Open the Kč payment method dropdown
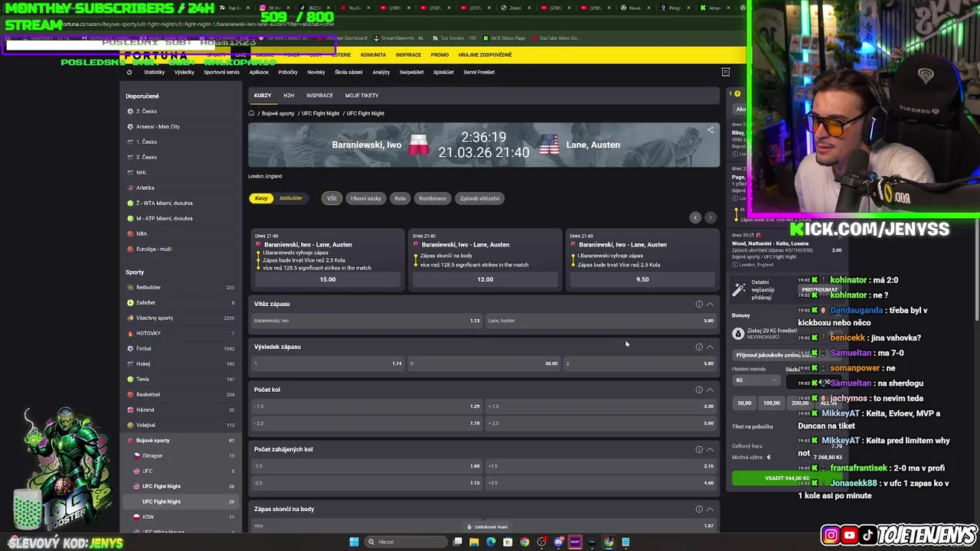 [756, 380]
